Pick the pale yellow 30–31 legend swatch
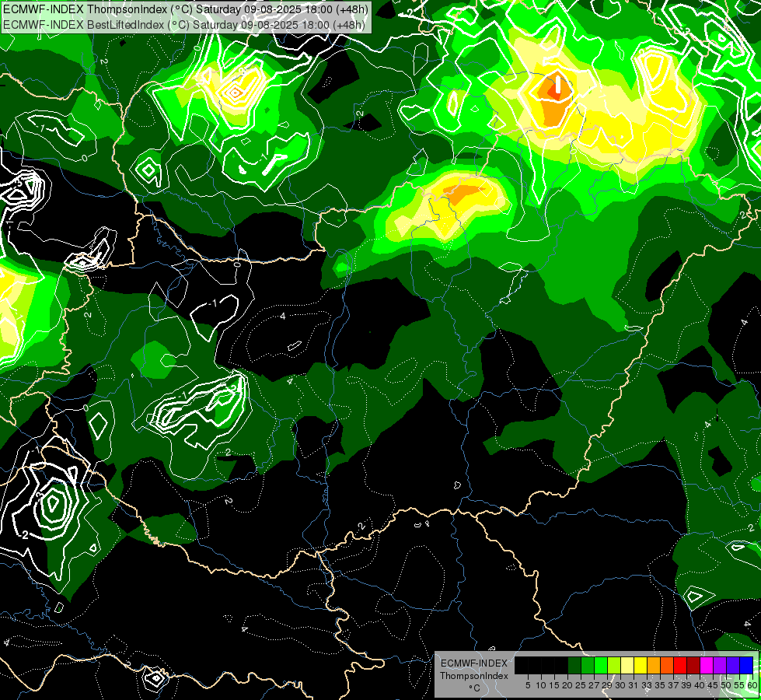 coord(627,665)
